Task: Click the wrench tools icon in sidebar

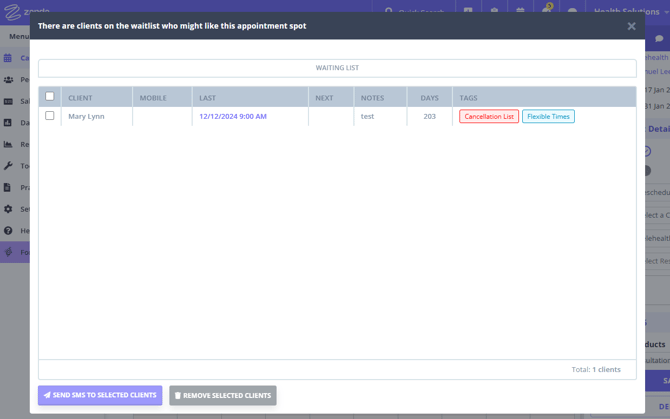Action: coord(8,166)
